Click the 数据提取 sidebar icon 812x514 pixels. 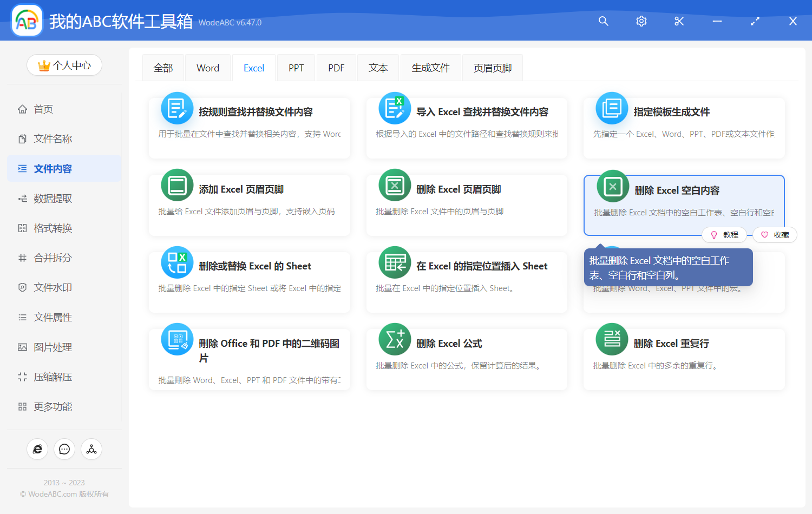coord(22,198)
